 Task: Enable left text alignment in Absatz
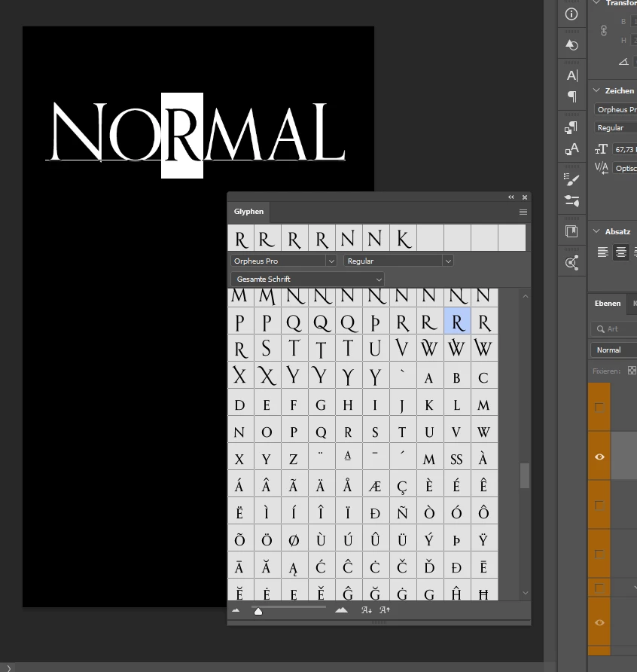point(602,252)
